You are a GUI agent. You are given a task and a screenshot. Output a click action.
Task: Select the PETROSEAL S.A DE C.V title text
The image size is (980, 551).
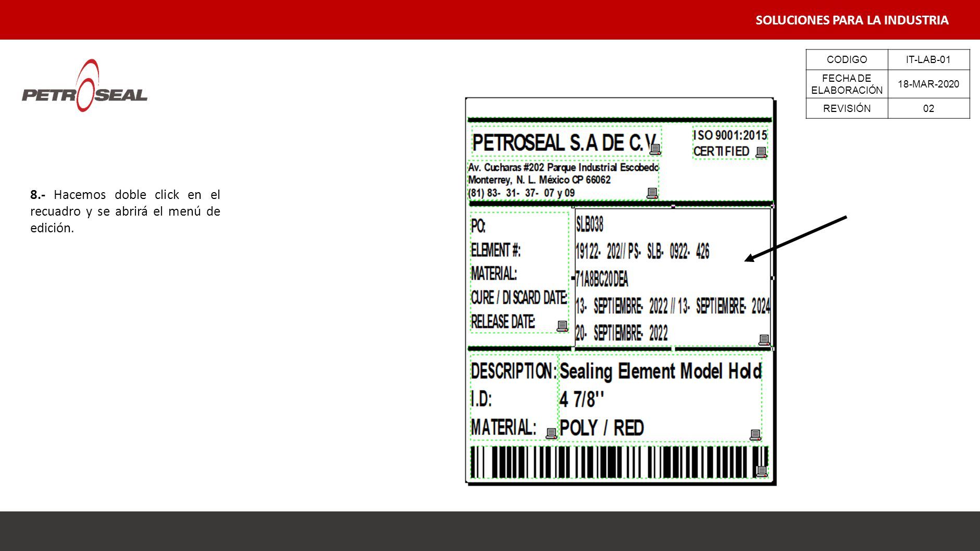[x=564, y=143]
